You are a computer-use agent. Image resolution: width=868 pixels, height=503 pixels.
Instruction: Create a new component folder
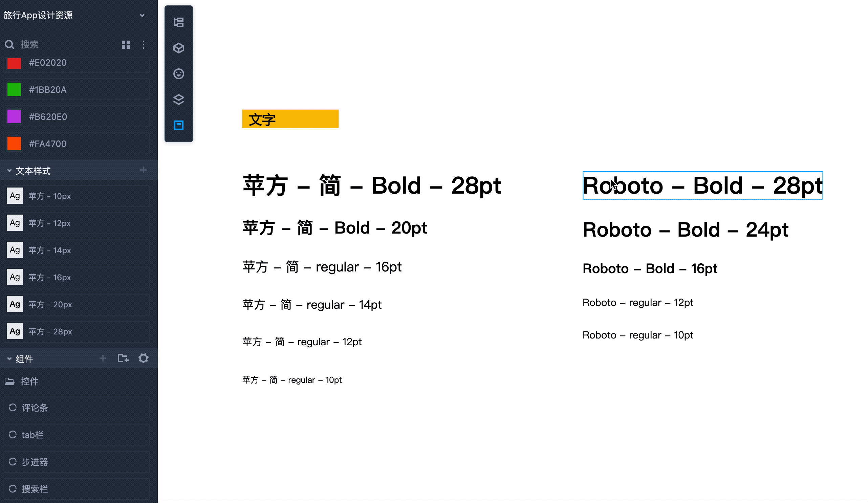click(x=123, y=359)
